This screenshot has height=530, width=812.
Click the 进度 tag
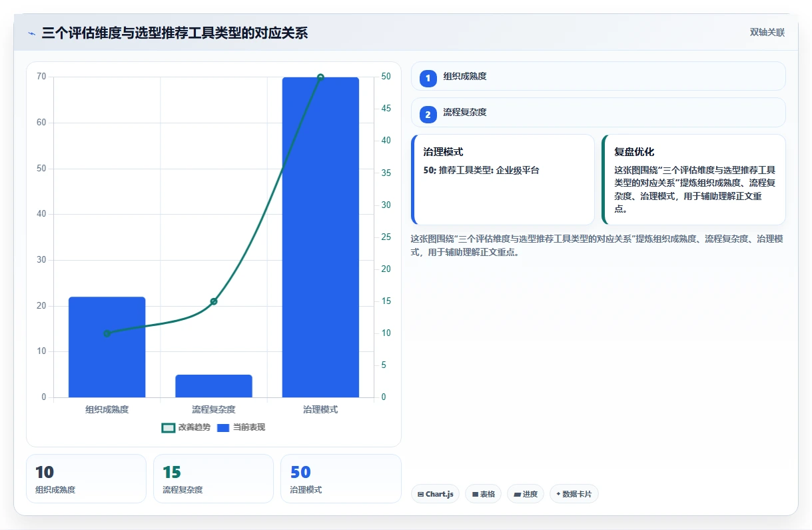pyautogui.click(x=526, y=494)
